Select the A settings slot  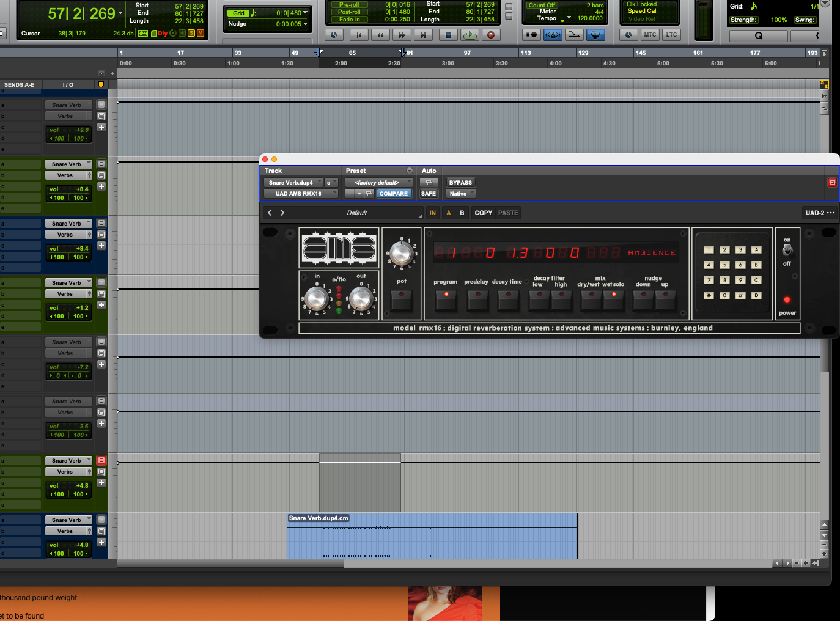pos(449,213)
